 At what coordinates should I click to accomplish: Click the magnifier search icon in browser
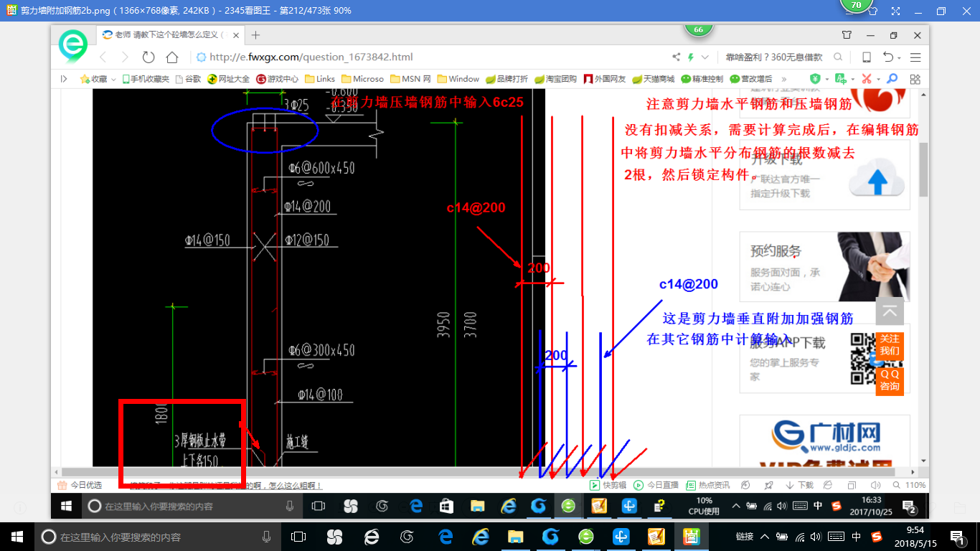click(x=838, y=57)
